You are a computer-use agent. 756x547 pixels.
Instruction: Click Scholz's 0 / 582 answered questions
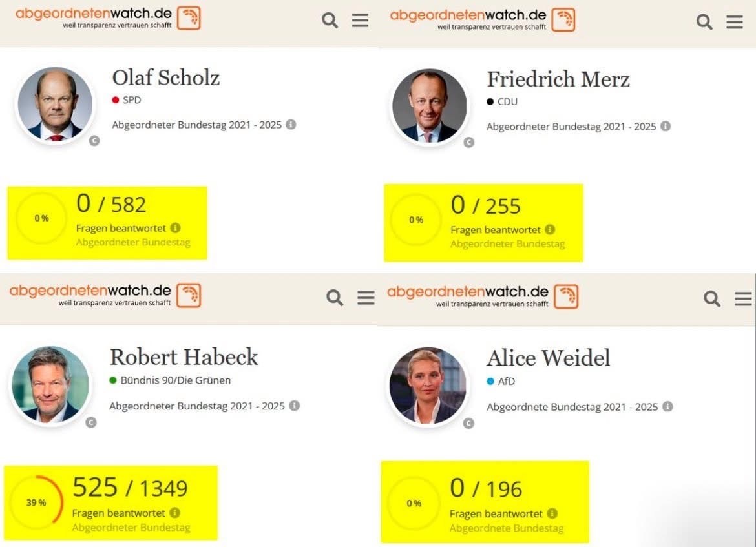(x=111, y=203)
